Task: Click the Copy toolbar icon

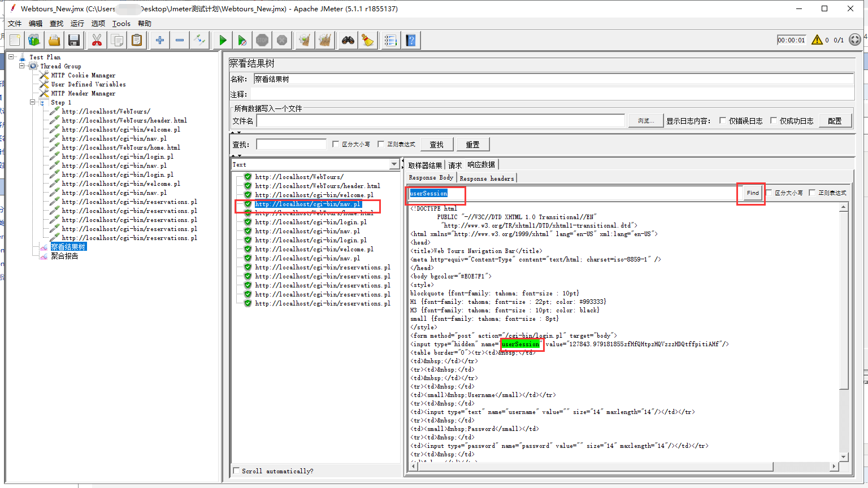Action: click(117, 40)
